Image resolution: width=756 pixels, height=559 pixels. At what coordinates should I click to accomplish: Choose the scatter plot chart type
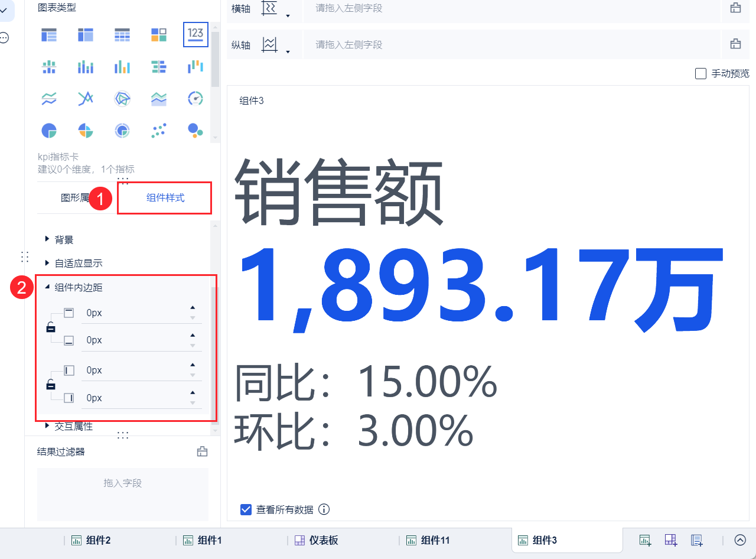[159, 131]
